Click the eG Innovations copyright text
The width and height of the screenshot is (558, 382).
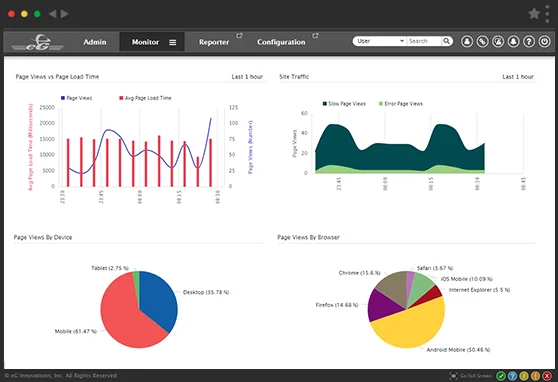point(61,376)
